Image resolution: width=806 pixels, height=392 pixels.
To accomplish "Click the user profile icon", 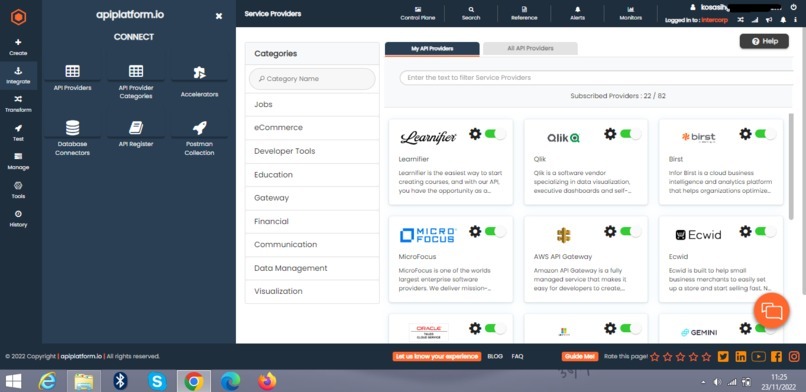I will pyautogui.click(x=693, y=8).
